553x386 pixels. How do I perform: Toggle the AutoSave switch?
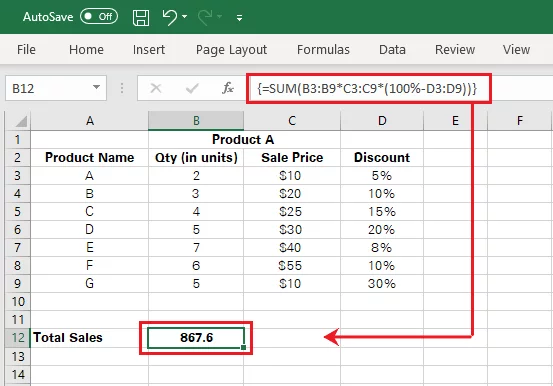[x=98, y=17]
